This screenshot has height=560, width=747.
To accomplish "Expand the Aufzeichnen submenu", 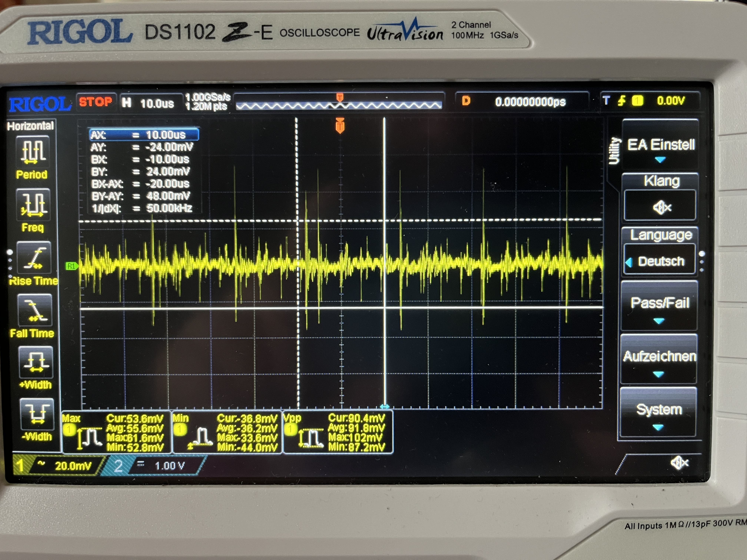I will click(x=658, y=359).
